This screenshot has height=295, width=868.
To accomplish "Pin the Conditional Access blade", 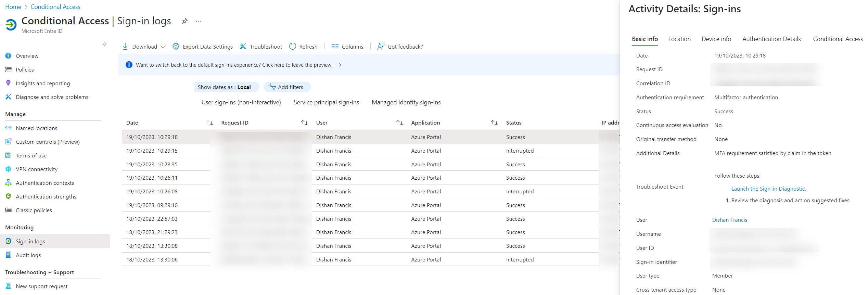I will 184,21.
